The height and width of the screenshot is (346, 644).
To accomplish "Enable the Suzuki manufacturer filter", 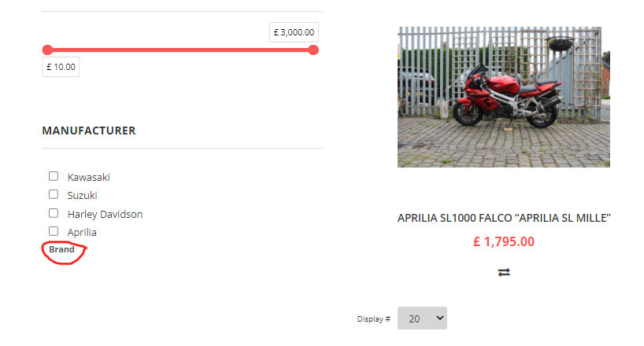I will 54,193.
